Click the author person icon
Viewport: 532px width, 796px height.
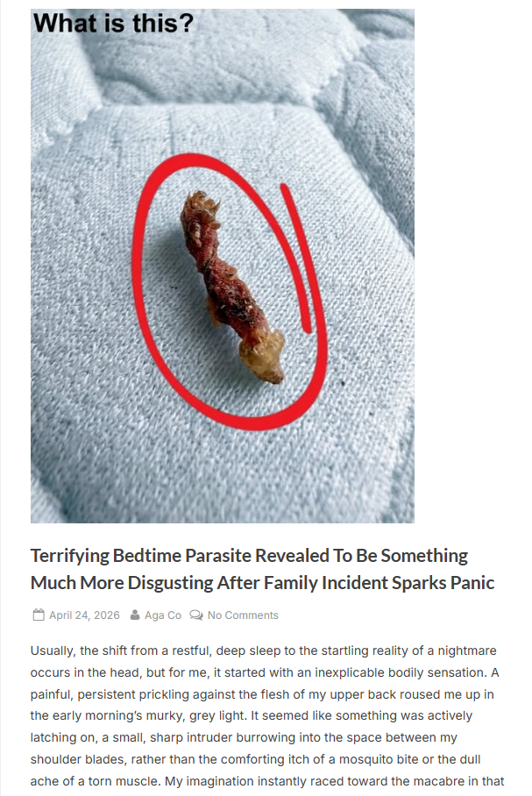(135, 615)
